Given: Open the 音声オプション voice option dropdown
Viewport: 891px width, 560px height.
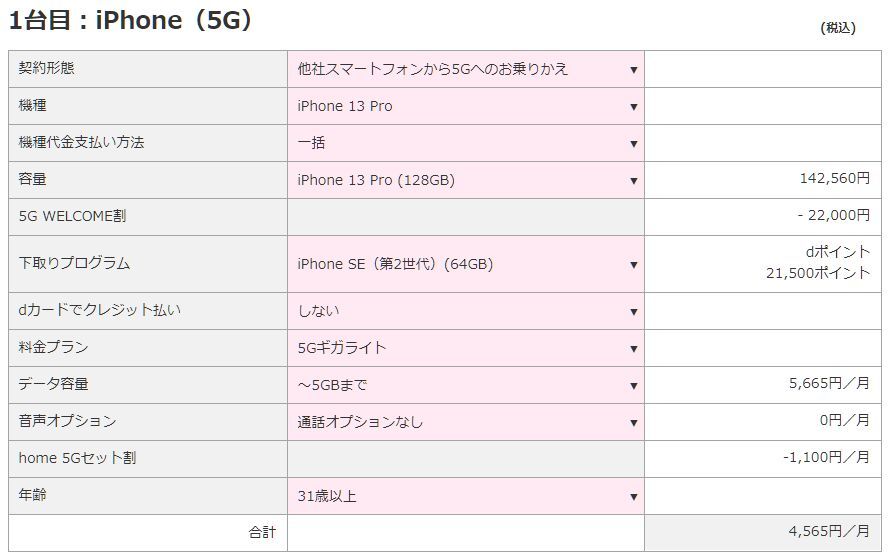Looking at the screenshot, I should (x=466, y=422).
